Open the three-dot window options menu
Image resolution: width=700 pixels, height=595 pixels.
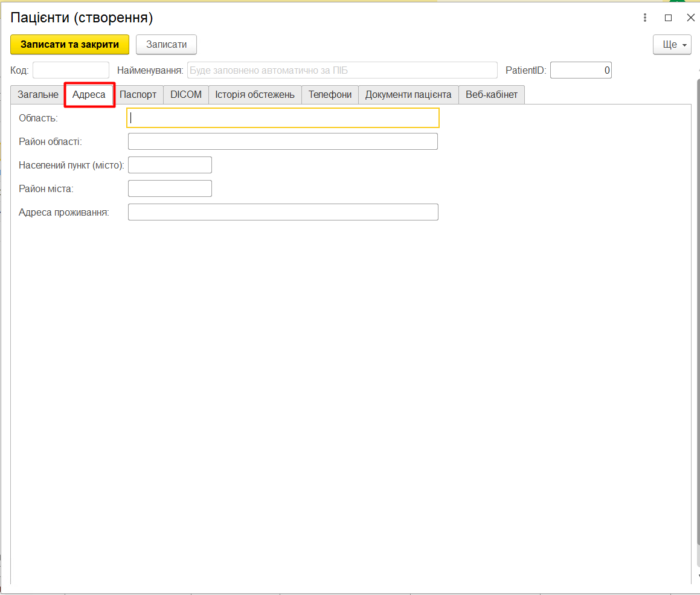tap(646, 18)
